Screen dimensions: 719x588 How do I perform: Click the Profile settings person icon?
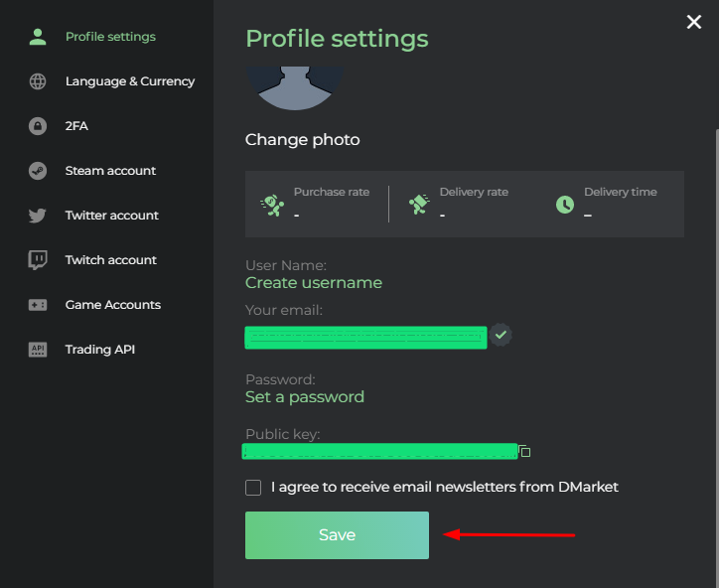[x=38, y=37]
